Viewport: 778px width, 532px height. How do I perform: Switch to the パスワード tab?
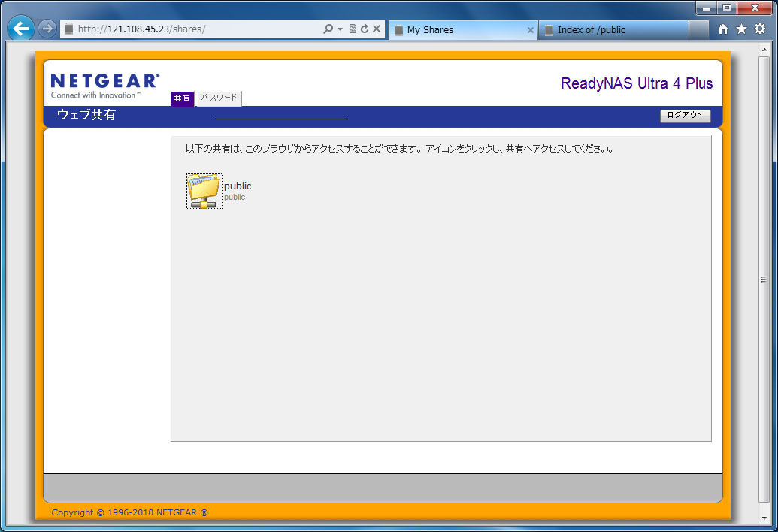(x=219, y=98)
